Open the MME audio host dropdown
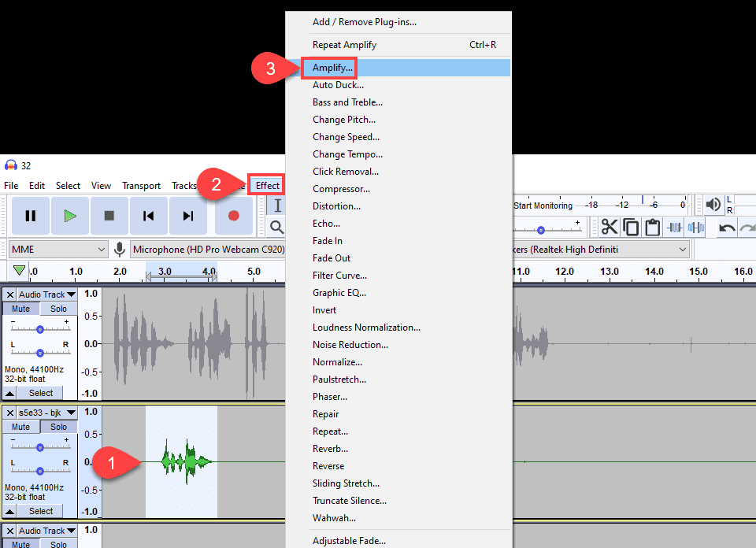 pos(55,249)
